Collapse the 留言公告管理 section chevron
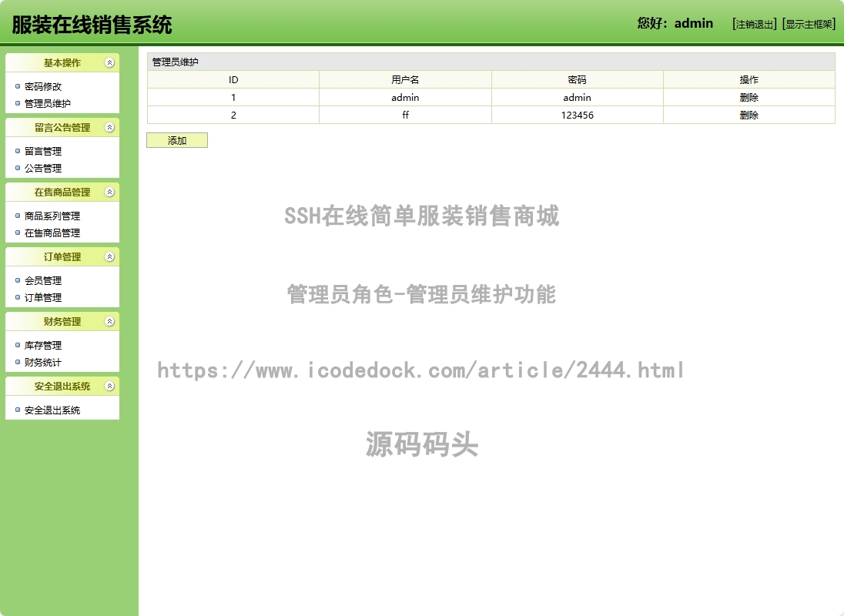 tap(109, 128)
